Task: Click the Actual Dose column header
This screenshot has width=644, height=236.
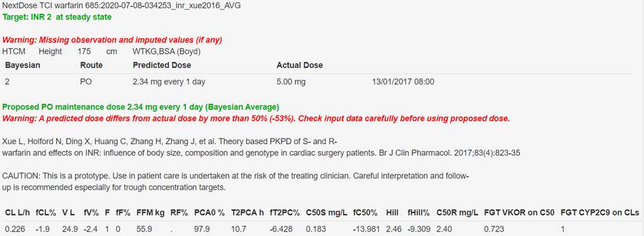Action: coord(300,65)
